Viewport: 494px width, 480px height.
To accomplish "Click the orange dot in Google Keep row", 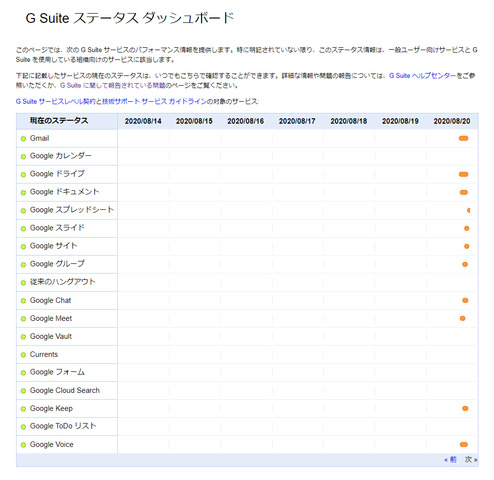I will pyautogui.click(x=465, y=408).
